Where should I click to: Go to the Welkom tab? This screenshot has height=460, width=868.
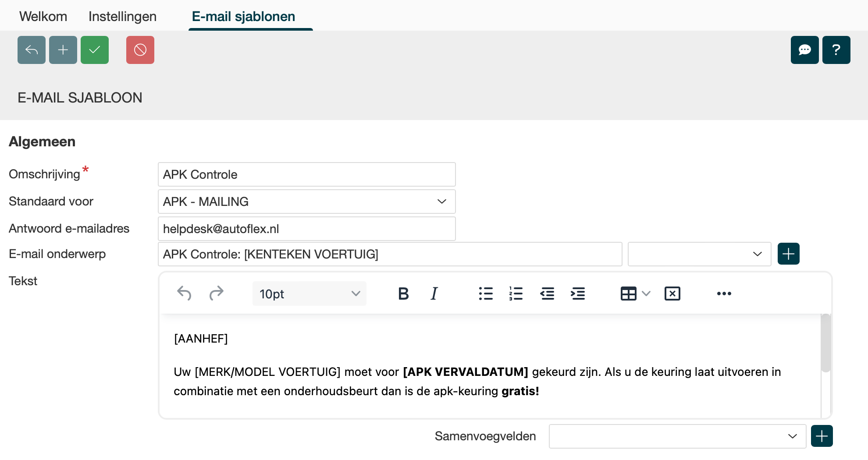pos(43,16)
